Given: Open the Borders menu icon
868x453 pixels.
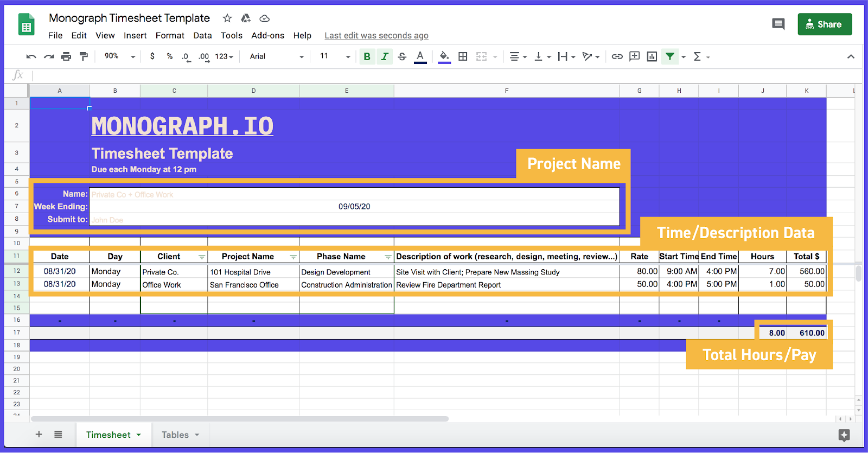Looking at the screenshot, I should 463,56.
